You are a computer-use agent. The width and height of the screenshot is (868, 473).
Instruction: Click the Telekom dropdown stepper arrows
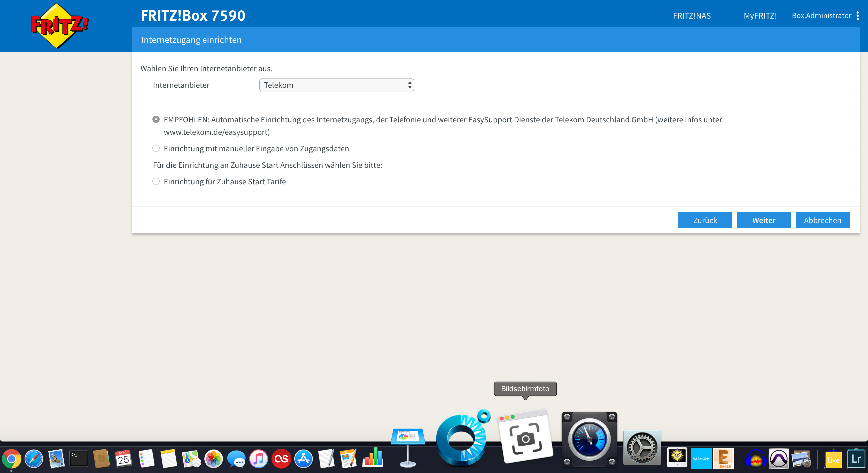pyautogui.click(x=409, y=85)
